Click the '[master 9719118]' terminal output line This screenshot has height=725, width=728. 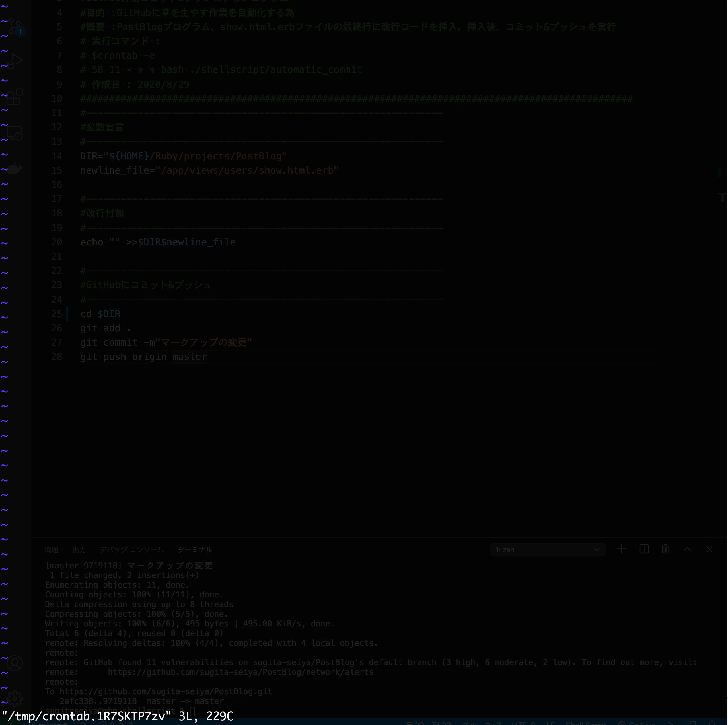click(x=129, y=566)
